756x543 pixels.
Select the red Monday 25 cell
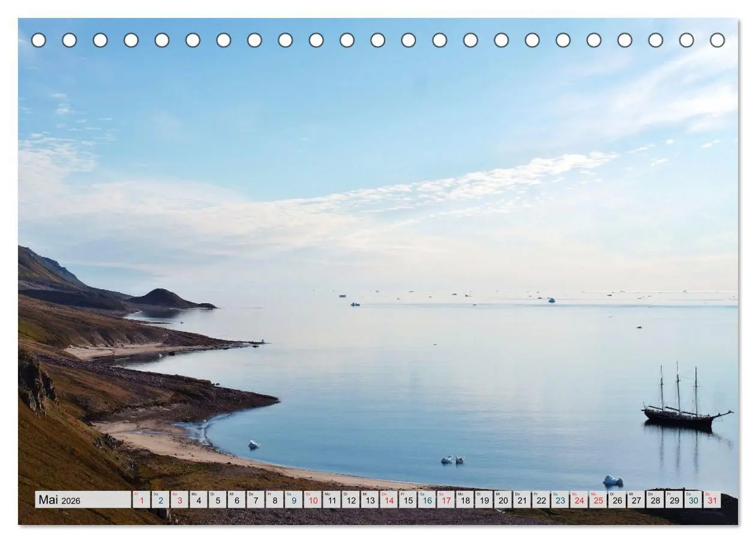point(598,500)
